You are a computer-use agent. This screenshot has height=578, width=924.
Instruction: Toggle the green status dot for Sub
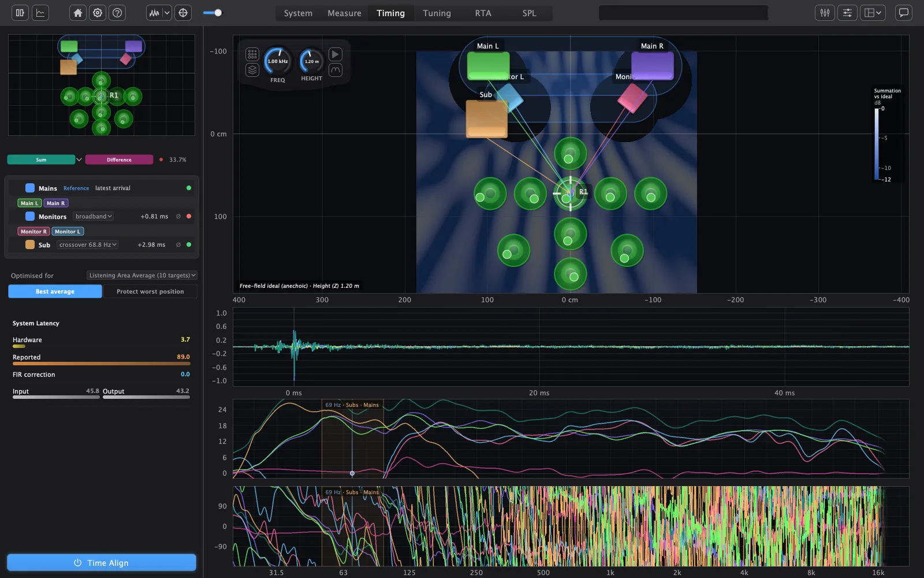(189, 245)
